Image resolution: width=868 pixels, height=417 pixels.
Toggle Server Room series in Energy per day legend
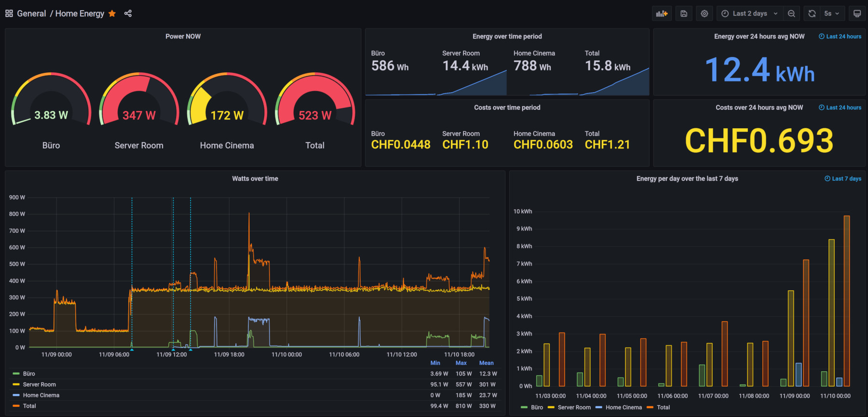tap(574, 407)
